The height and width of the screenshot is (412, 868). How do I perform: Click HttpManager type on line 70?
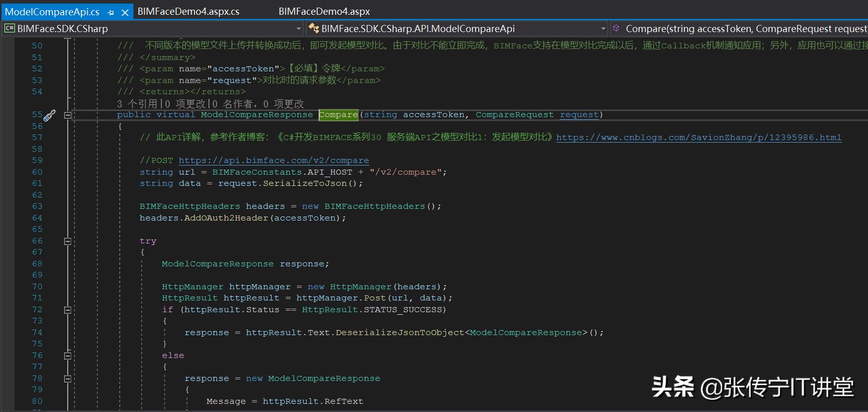(x=193, y=287)
